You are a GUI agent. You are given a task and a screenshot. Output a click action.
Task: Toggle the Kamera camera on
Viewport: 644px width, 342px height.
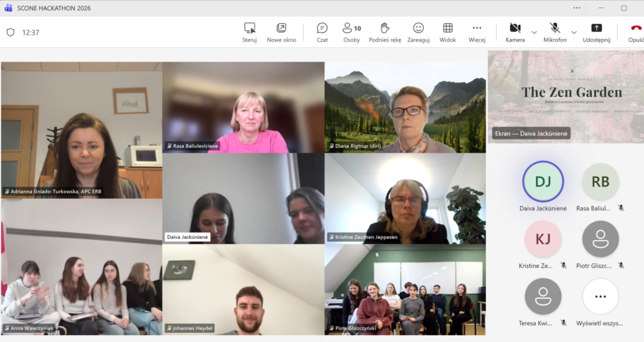[x=515, y=28]
